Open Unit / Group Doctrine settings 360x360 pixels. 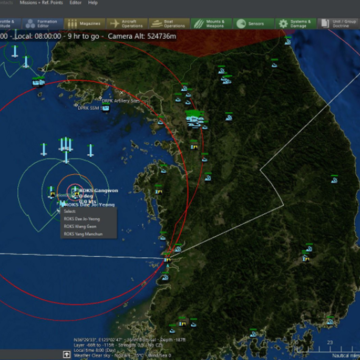(x=339, y=24)
